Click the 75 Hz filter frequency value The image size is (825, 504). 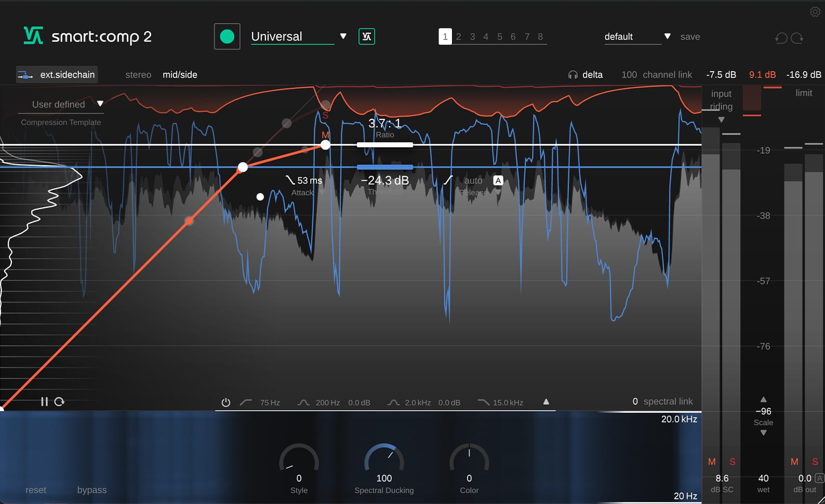pyautogui.click(x=270, y=403)
